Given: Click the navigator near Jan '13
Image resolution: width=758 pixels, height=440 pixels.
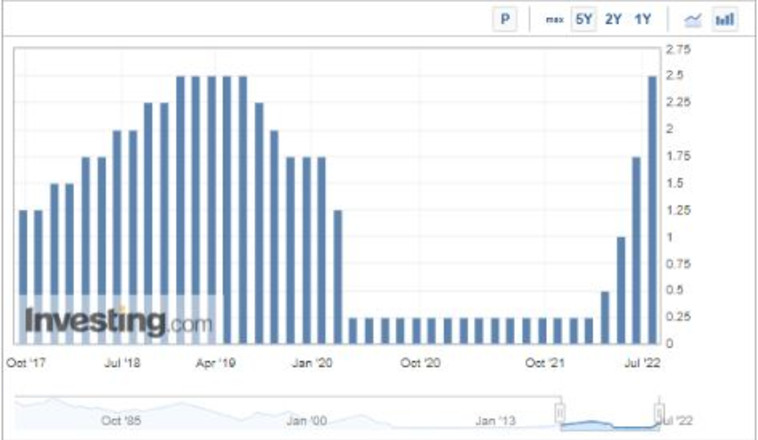Looking at the screenshot, I should [497, 420].
